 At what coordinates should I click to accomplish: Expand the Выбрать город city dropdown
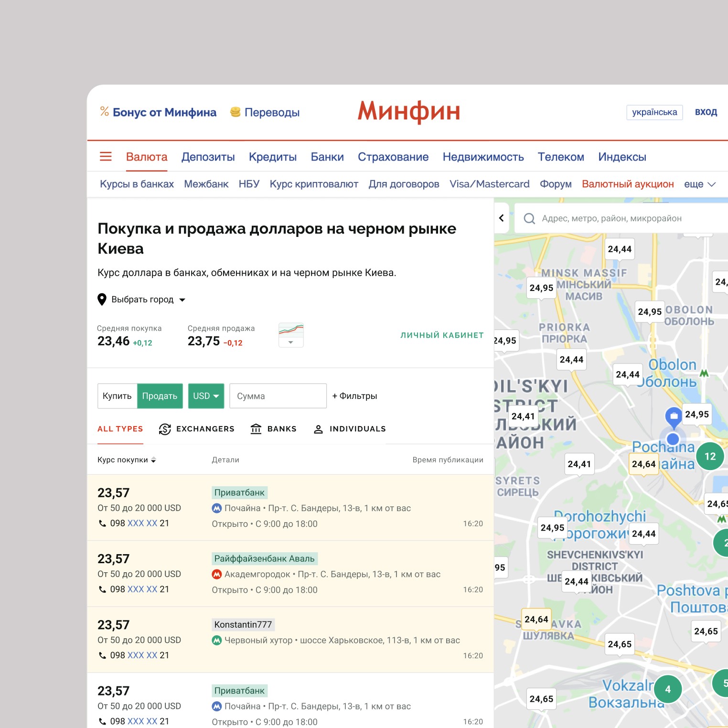(148, 300)
